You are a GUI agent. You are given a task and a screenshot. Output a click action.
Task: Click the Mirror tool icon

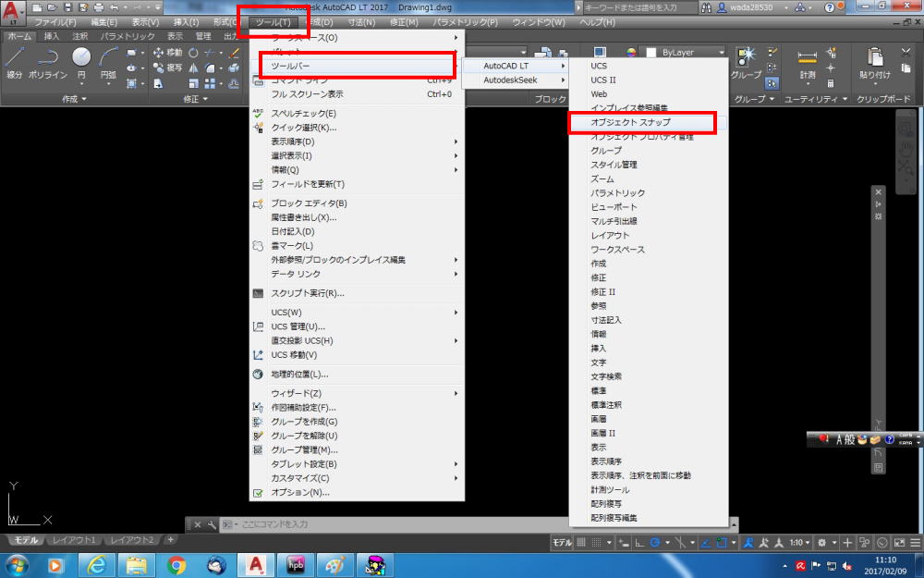[193, 68]
